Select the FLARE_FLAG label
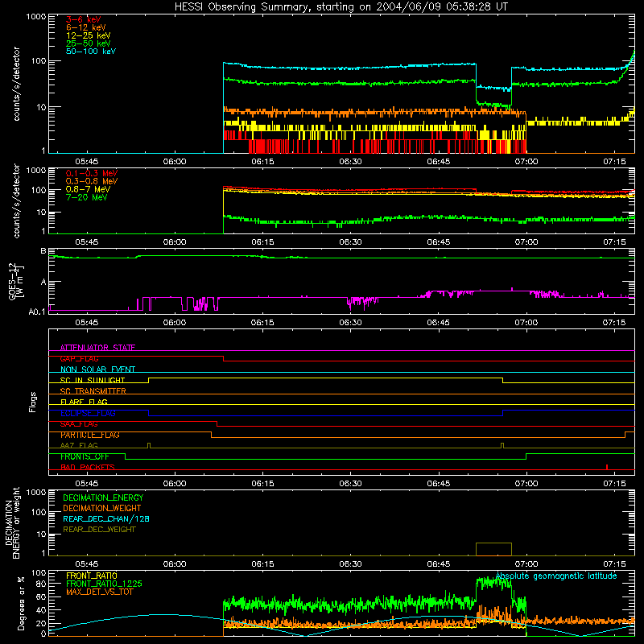Viewport: 644px width, 644px height. [84, 402]
